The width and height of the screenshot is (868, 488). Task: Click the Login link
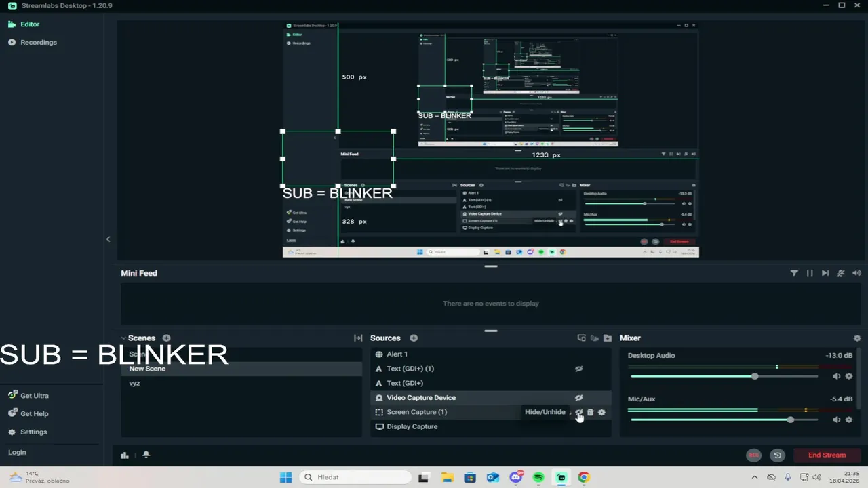(17, 453)
